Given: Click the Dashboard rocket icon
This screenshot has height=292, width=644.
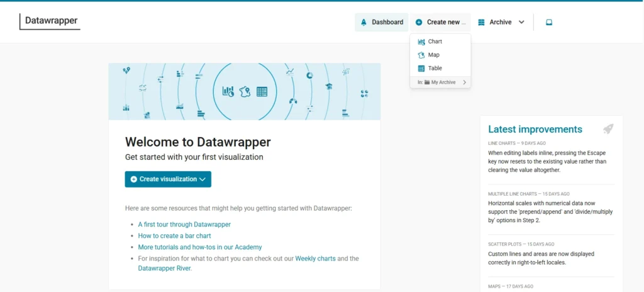Looking at the screenshot, I should [364, 22].
